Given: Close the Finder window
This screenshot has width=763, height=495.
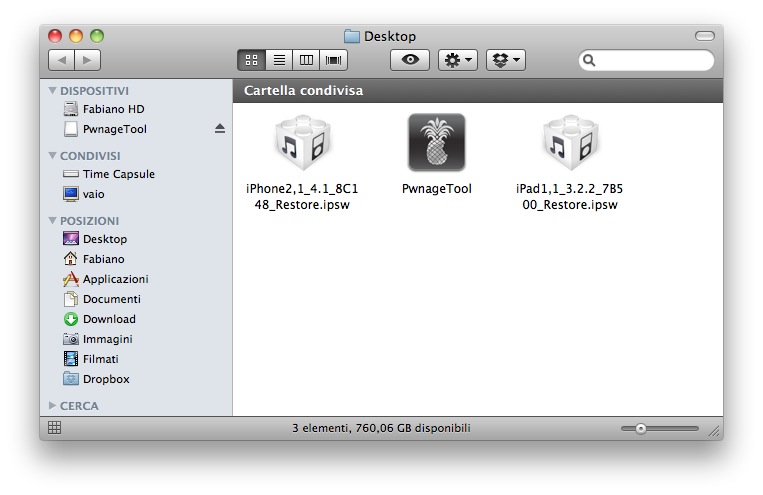Looking at the screenshot, I should 55,36.
